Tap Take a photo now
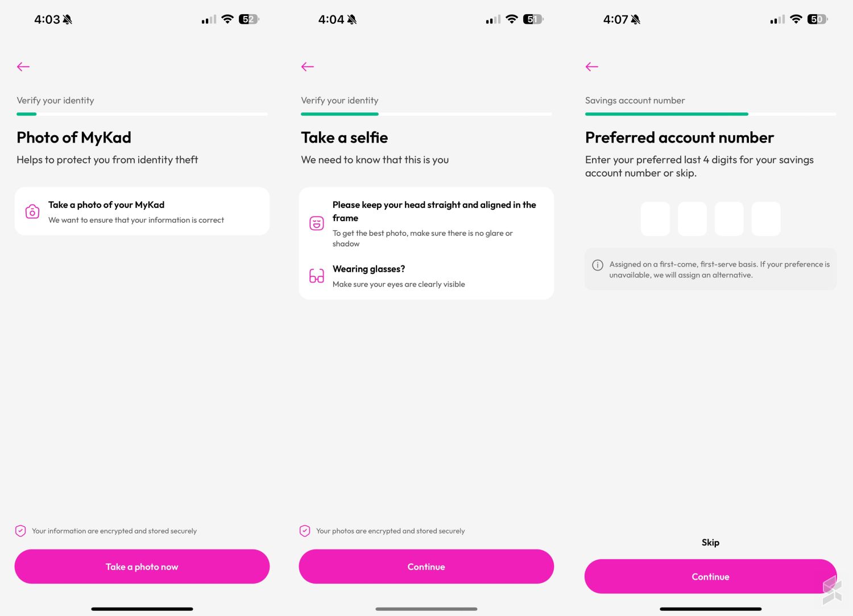853x616 pixels. point(142,567)
